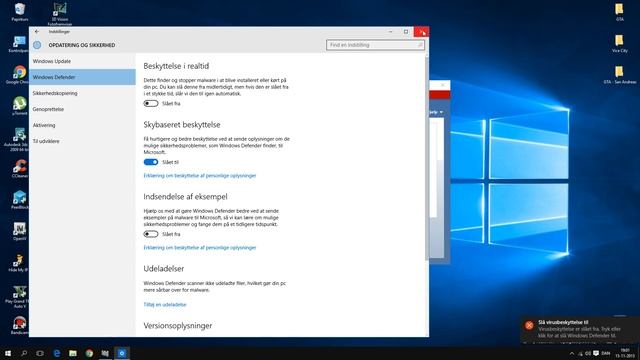
Task: Click the search magnifier in Find en indstilling
Action: click(420, 45)
